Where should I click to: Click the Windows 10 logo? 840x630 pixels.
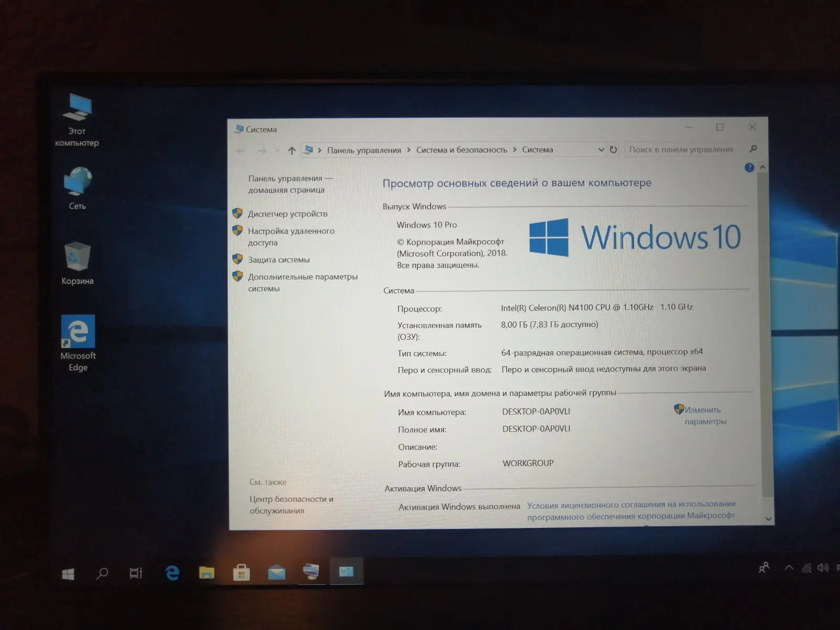click(x=635, y=237)
